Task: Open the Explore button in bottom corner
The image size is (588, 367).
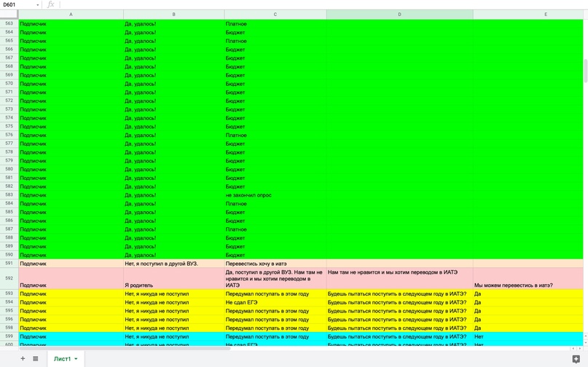Action: coord(576,358)
